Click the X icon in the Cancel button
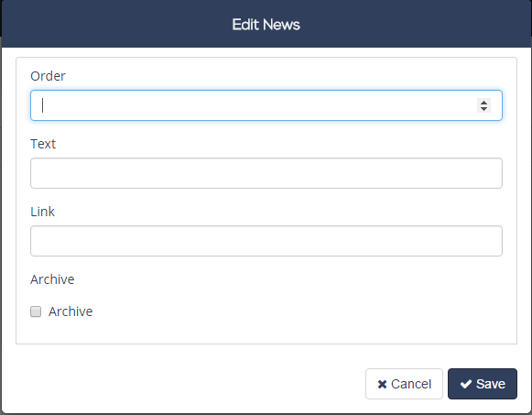The image size is (532, 415). (x=382, y=384)
